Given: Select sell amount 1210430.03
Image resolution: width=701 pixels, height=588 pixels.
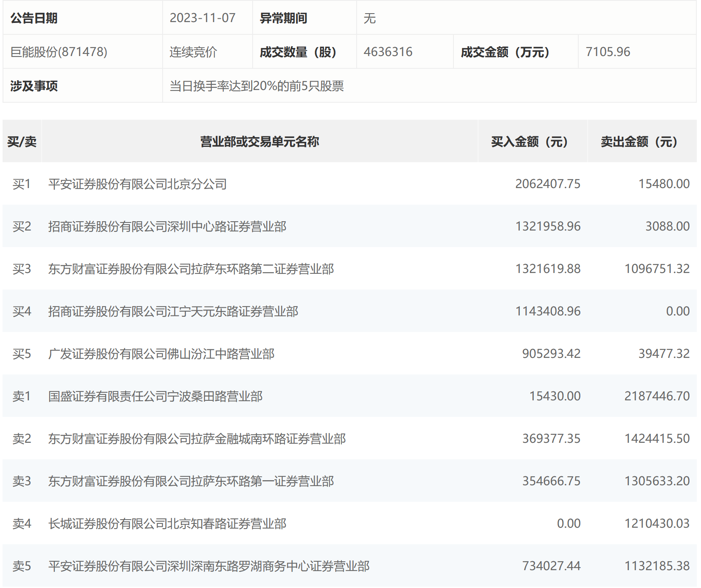Looking at the screenshot, I should 657,523.
